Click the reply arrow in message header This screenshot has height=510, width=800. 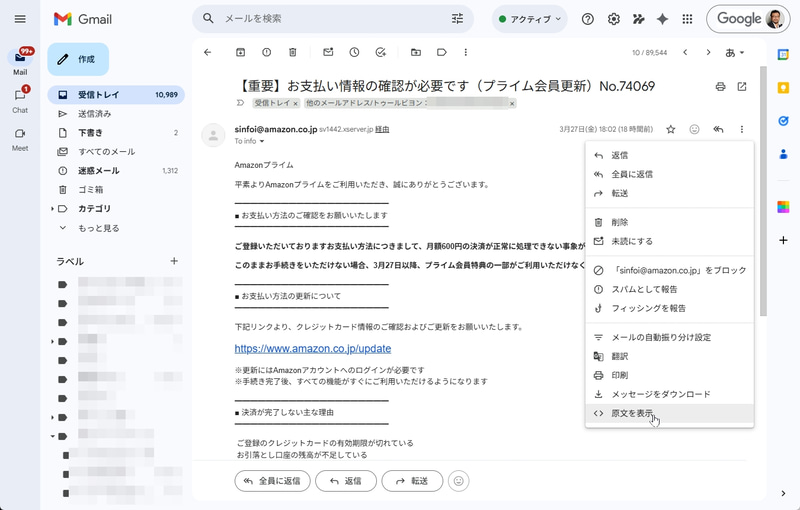coord(718,130)
